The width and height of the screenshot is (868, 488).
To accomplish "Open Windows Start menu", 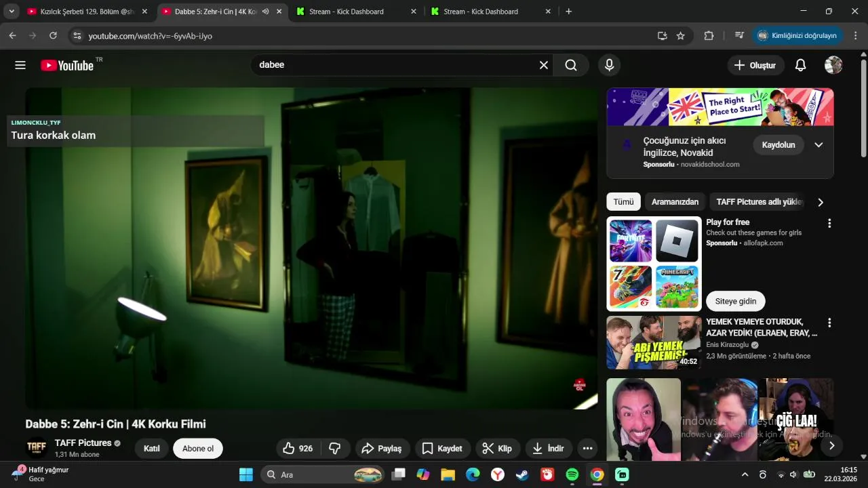I will click(x=245, y=474).
